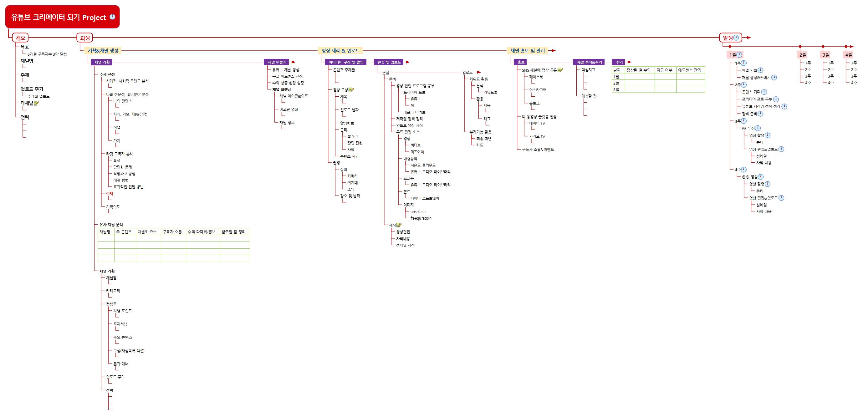Click the note icon beside SNS 채널에 영상 공유

click(560, 70)
